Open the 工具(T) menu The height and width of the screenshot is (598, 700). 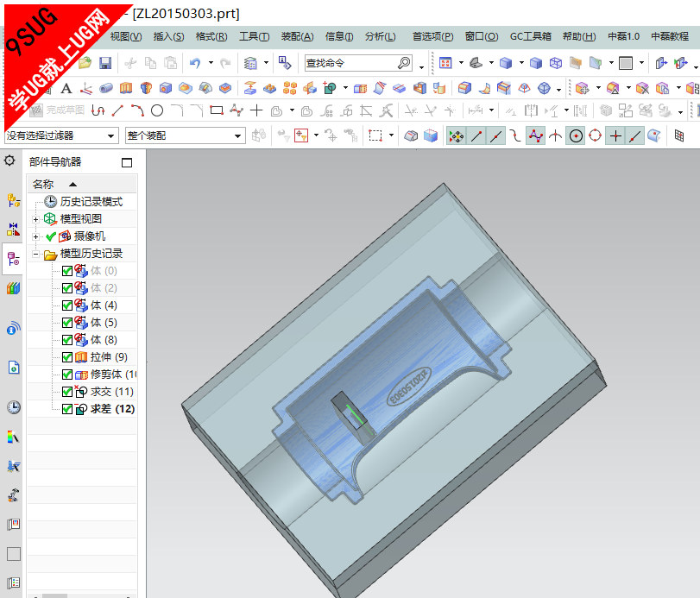point(254,36)
